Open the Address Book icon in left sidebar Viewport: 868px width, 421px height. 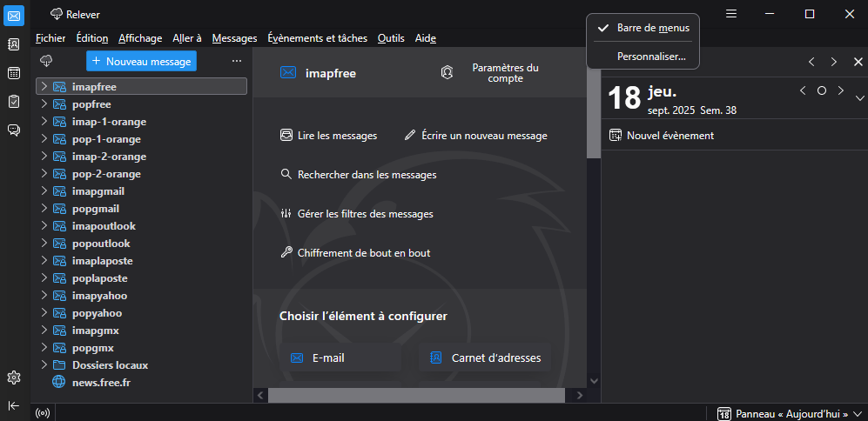(14, 43)
